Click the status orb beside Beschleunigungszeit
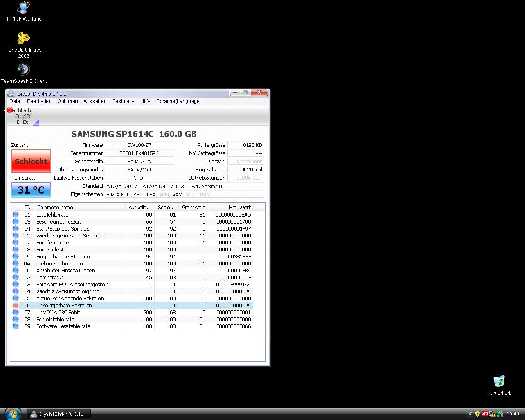This screenshot has width=525, height=420. pos(16,221)
